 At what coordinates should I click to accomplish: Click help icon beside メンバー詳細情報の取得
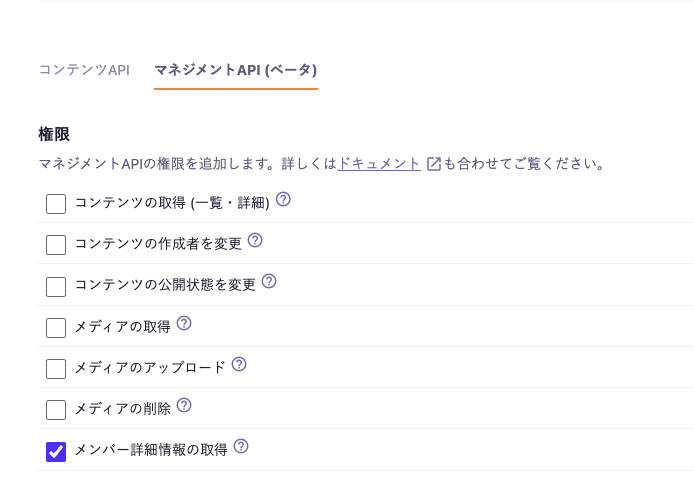241,447
